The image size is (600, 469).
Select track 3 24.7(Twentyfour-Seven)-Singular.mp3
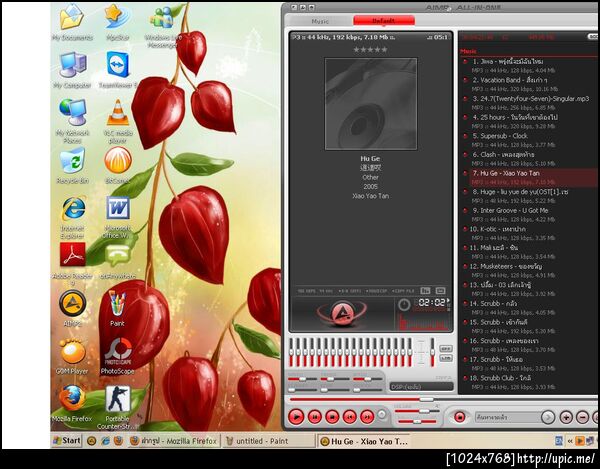tap(530, 103)
